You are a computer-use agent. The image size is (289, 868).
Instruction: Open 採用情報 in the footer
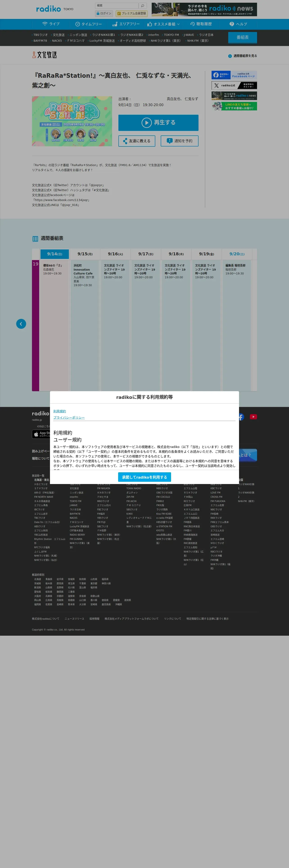pos(94,619)
